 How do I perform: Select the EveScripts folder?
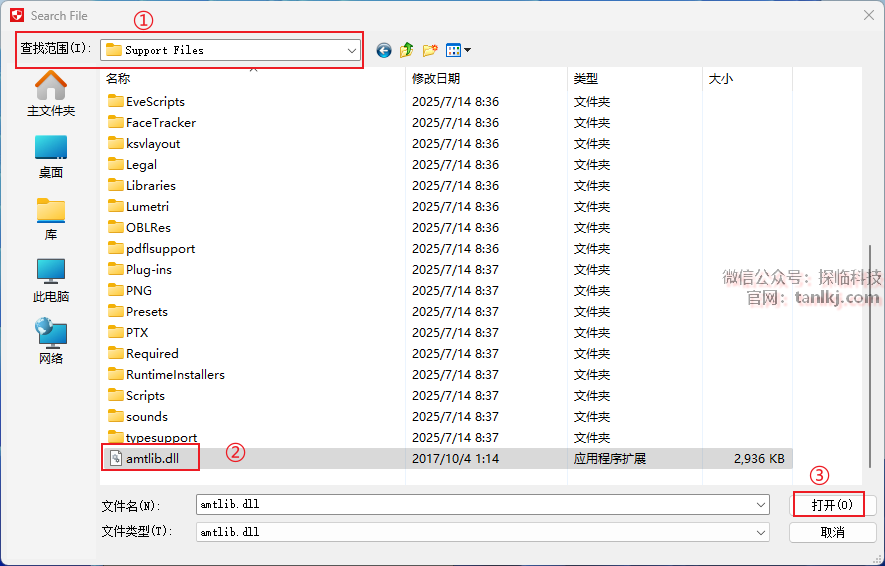(155, 102)
